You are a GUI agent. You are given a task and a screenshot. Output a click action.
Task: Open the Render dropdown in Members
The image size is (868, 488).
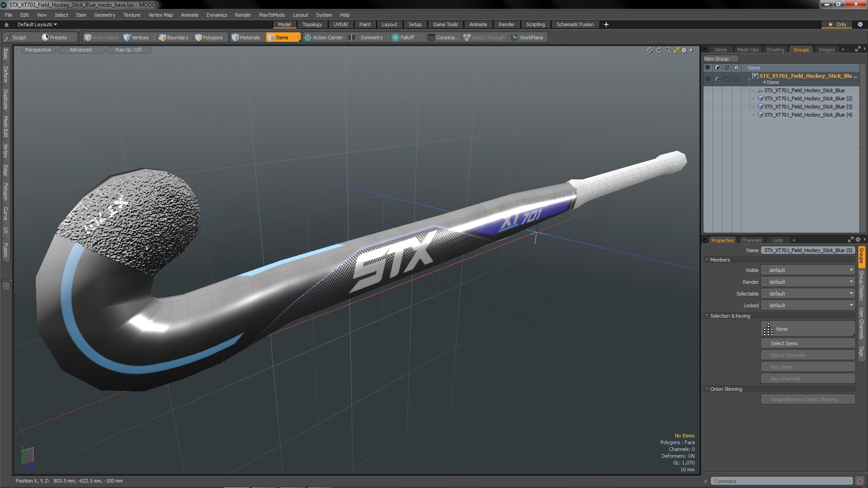tap(808, 282)
